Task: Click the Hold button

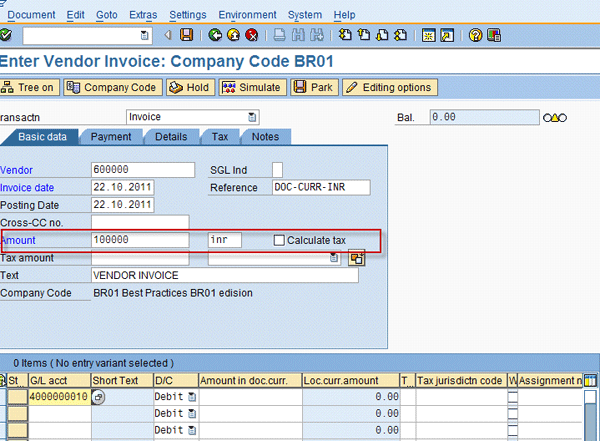Action: click(191, 88)
